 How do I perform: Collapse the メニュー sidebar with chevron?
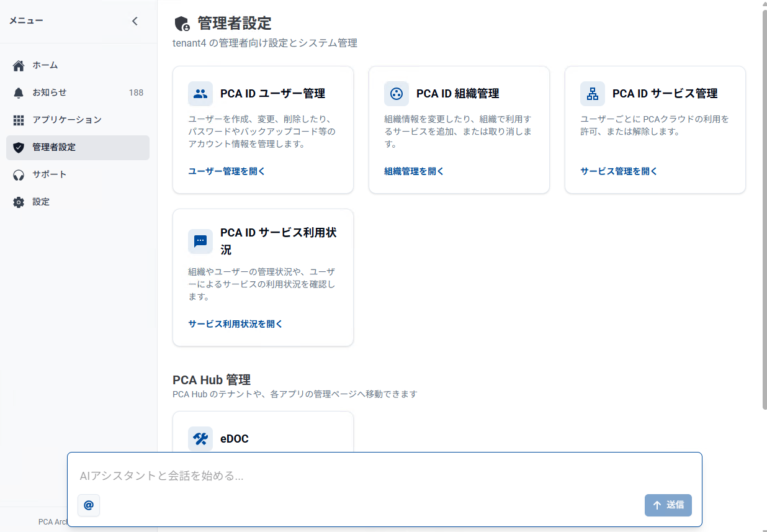click(x=135, y=21)
